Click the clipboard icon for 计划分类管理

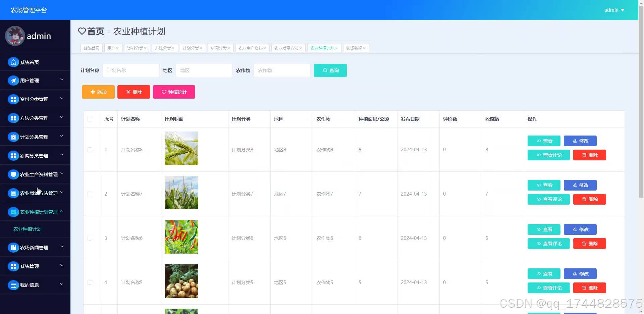tap(13, 137)
